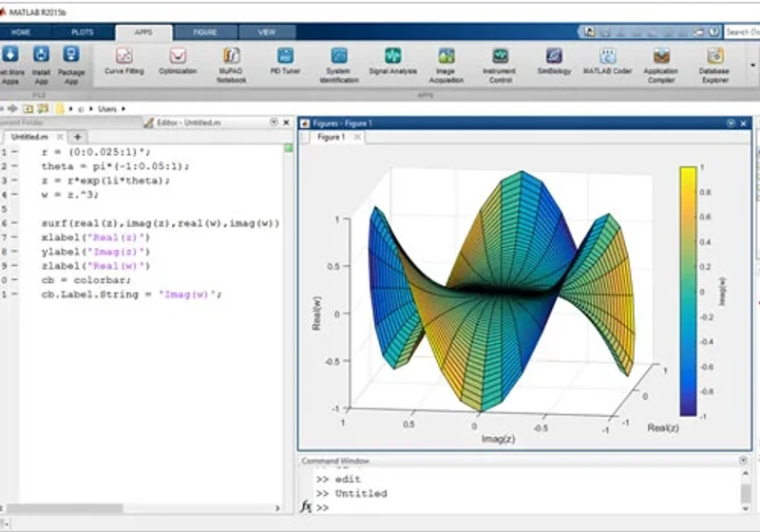Click the up one folder icon
760x532 pixels.
[28, 108]
